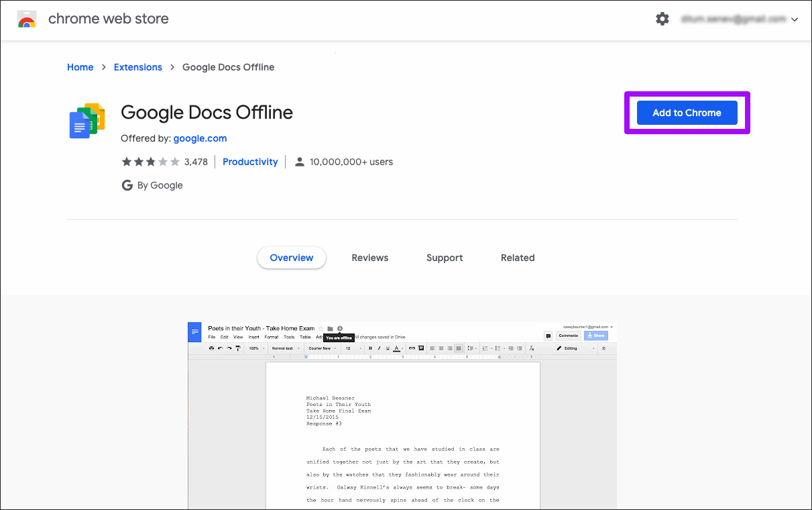
Task: Click the Undo icon in the document toolbar
Action: [x=220, y=348]
